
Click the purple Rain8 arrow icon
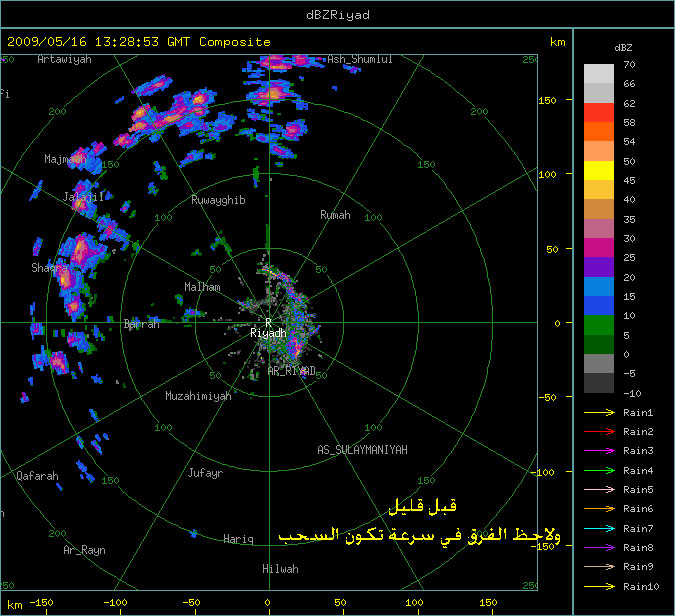pos(599,548)
